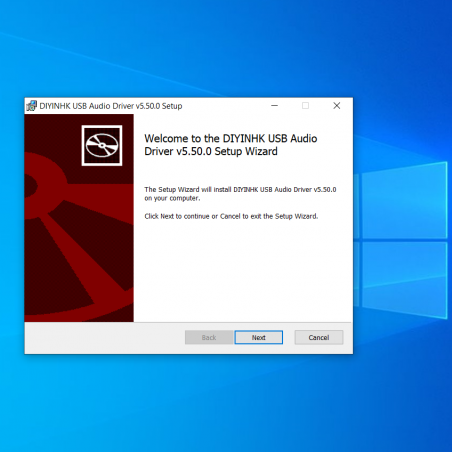Close the DIYINHK setup window
Image resolution: width=452 pixels, height=452 pixels.
[337, 106]
